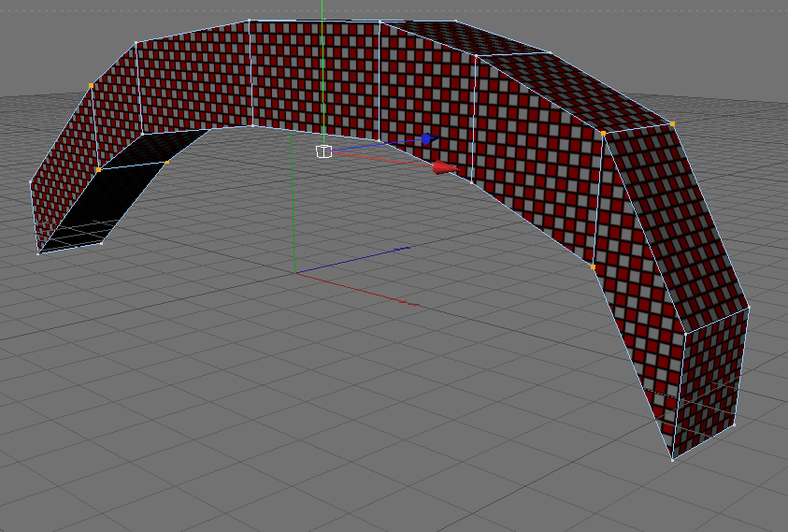
Task: Click the white axis center cube gizmo
Action: (x=323, y=151)
